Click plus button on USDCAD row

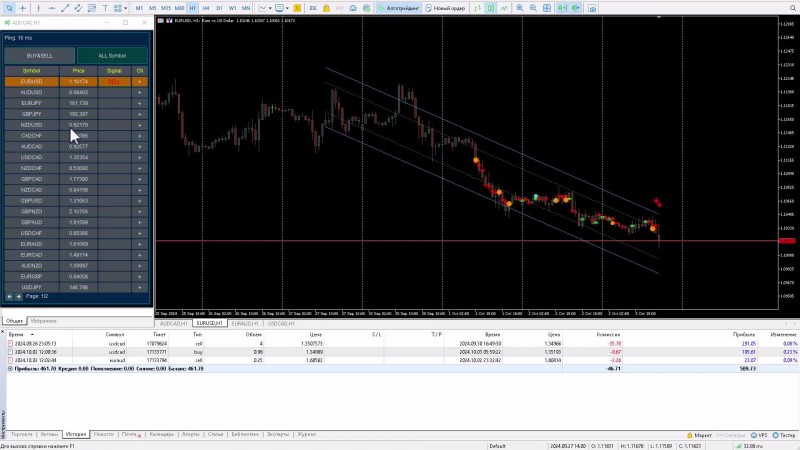point(139,158)
